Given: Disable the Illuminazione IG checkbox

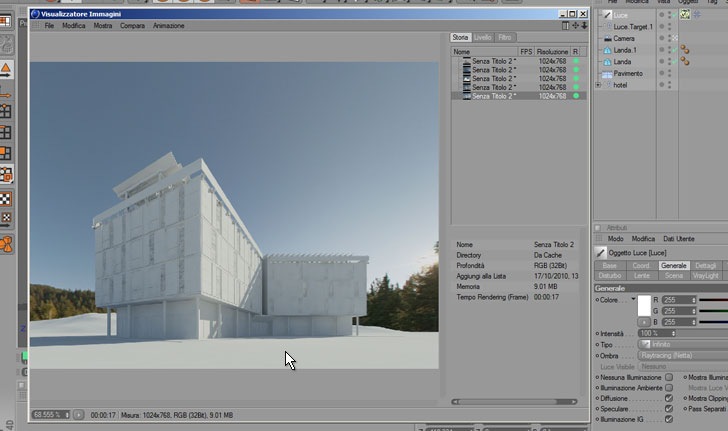Looking at the screenshot, I should (669, 419).
